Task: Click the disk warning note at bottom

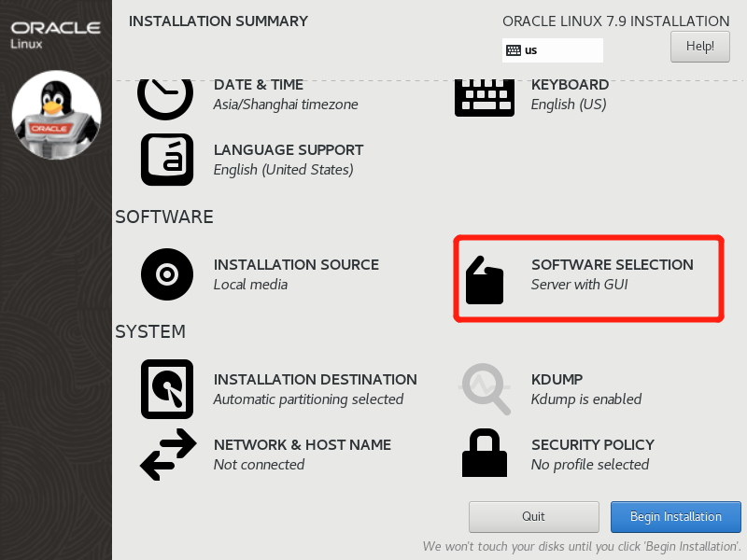Action: pos(582,546)
